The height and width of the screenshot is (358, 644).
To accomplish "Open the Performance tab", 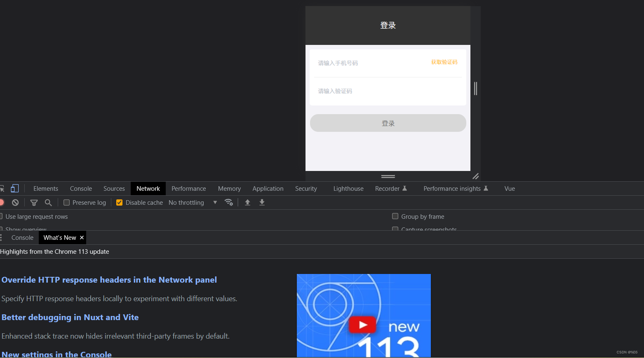I will coord(189,188).
